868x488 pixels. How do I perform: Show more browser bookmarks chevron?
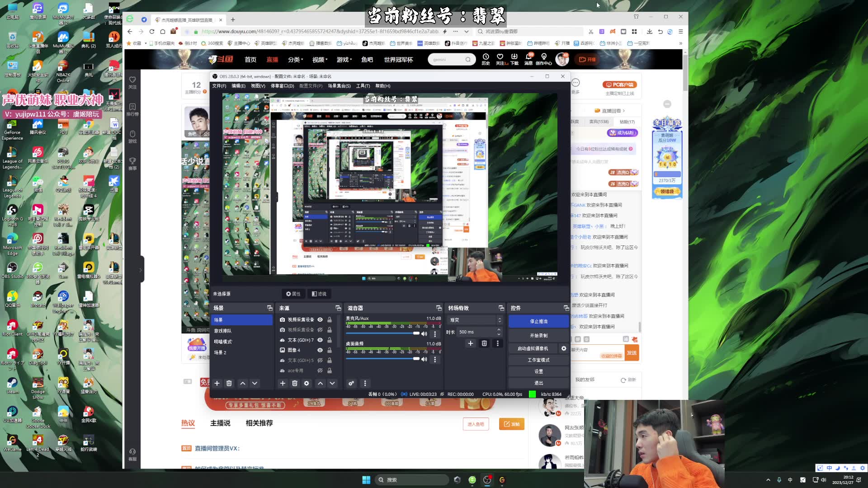pos(680,43)
